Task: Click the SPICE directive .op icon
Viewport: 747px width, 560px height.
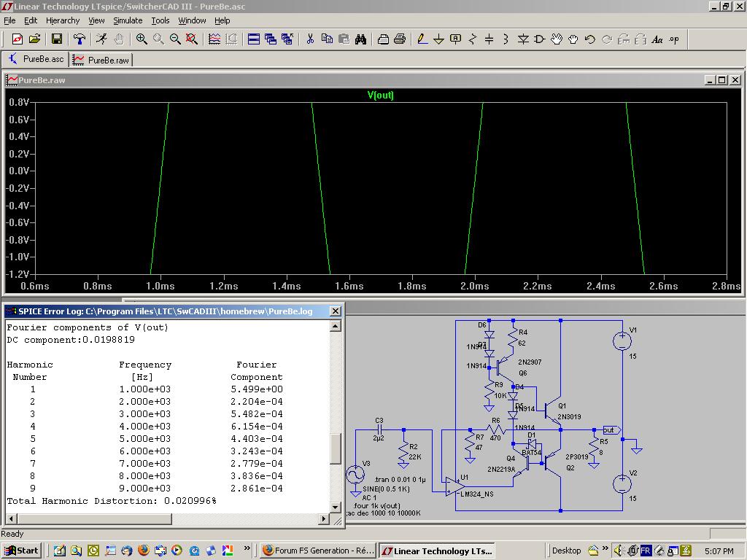Action: click(x=674, y=39)
